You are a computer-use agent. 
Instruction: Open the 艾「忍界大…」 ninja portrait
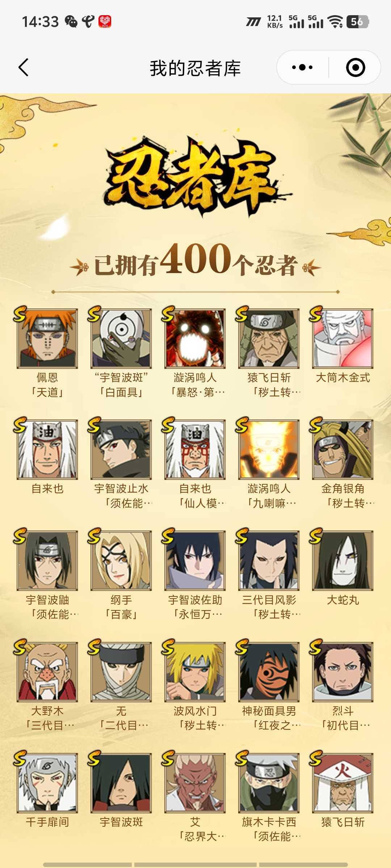pyautogui.click(x=195, y=783)
